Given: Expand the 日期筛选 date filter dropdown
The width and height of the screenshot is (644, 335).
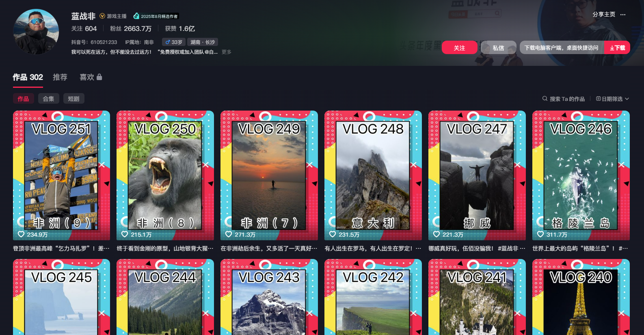Looking at the screenshot, I should click(x=612, y=99).
